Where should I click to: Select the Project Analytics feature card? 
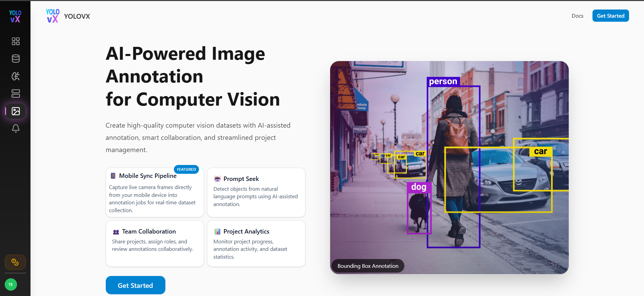[256, 244]
